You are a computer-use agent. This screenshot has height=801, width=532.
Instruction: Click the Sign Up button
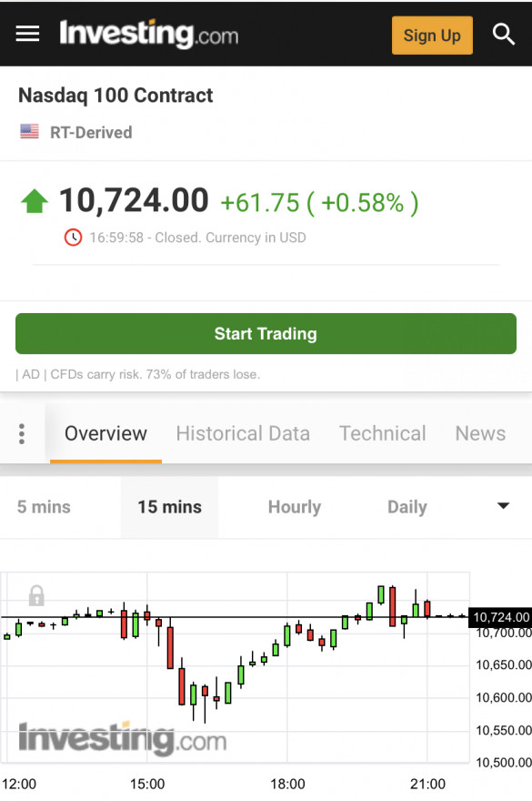432,35
